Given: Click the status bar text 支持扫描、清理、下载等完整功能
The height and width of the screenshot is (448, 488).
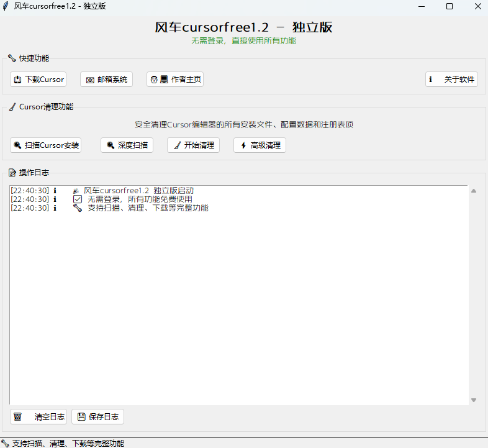Looking at the screenshot, I should [x=68, y=443].
